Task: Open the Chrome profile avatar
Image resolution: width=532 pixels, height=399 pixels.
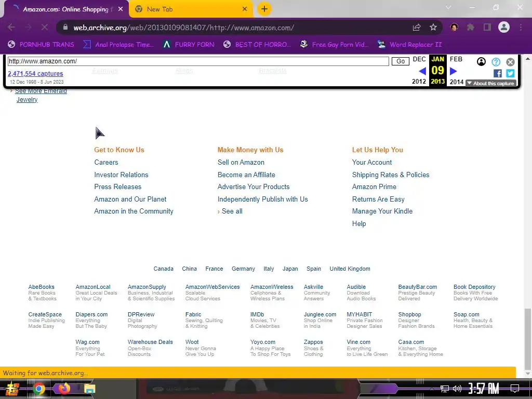Action: pos(504,27)
